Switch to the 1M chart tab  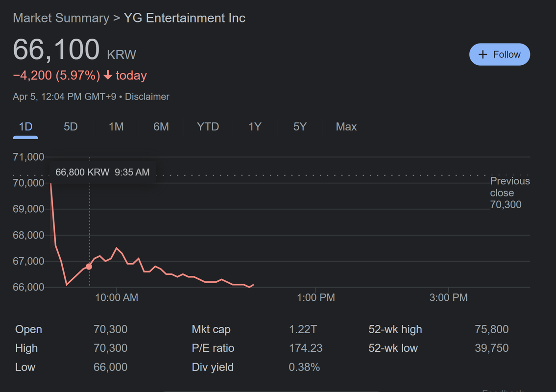116,126
